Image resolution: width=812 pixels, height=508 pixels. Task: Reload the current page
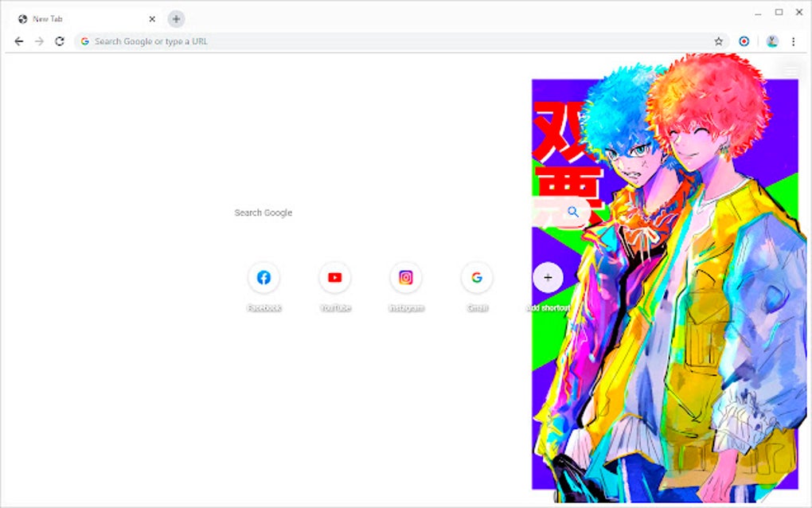pos(60,41)
